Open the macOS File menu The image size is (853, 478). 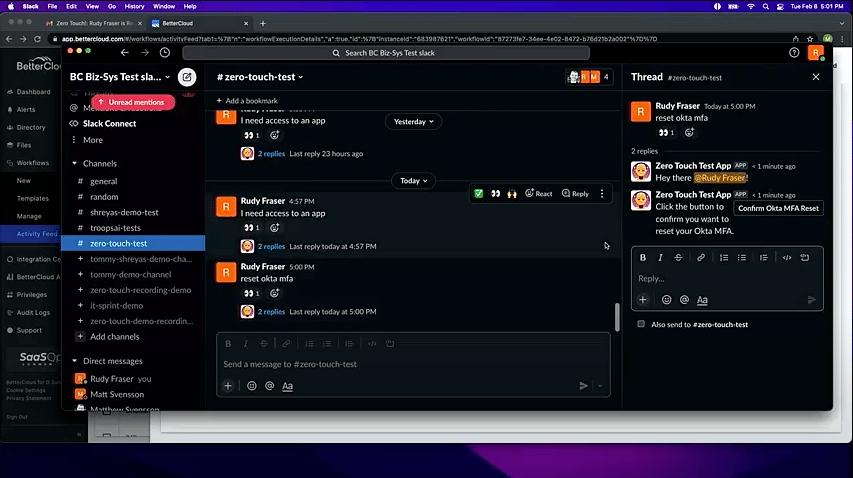[x=52, y=7]
